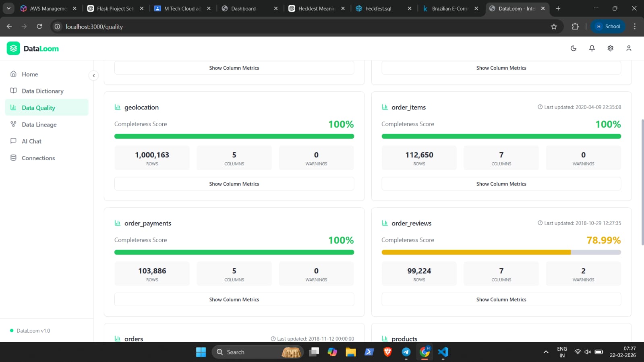The width and height of the screenshot is (644, 362).
Task: Click the 78.99% completeness score
Action: click(x=603, y=240)
